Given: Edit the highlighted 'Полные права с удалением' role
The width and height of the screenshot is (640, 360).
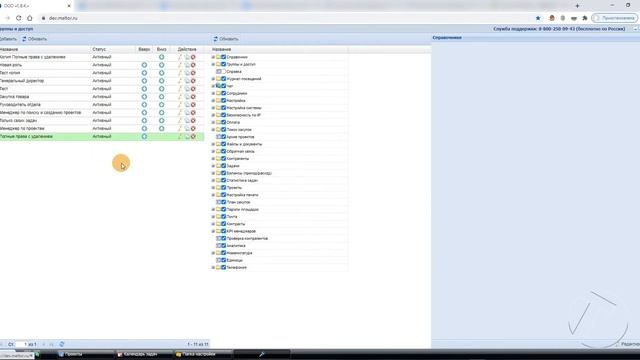Looking at the screenshot, I should pos(180,136).
